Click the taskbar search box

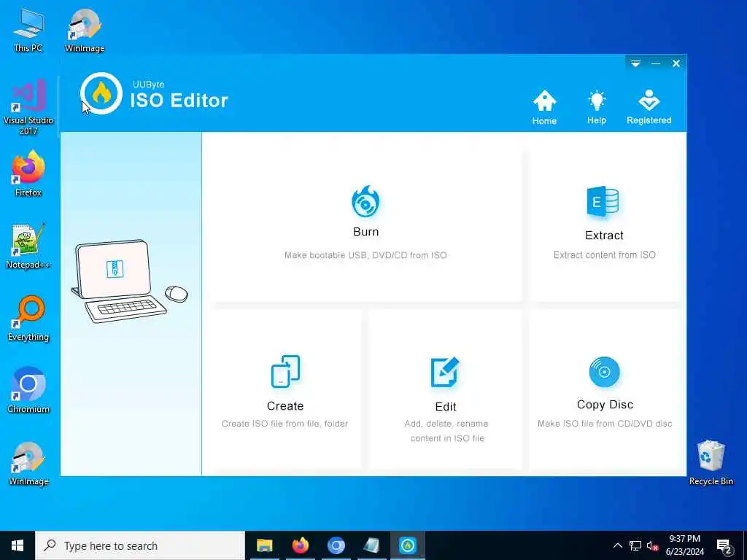[140, 545]
